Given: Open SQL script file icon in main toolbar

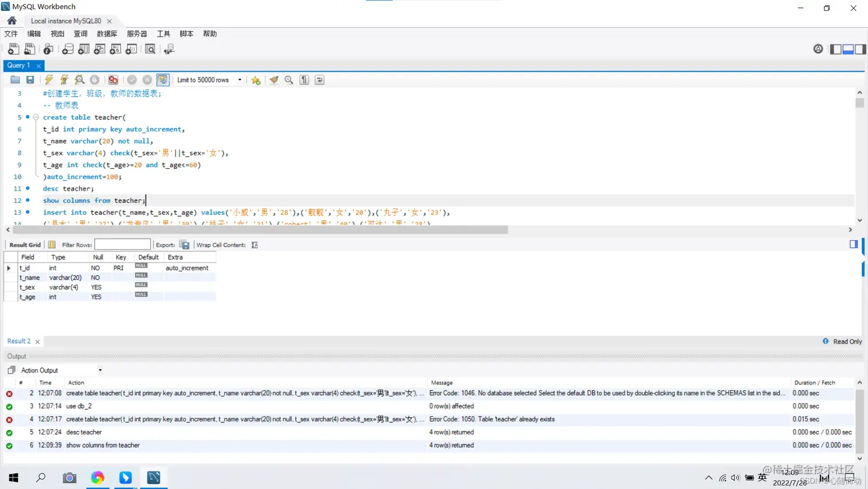Looking at the screenshot, I should coord(29,49).
